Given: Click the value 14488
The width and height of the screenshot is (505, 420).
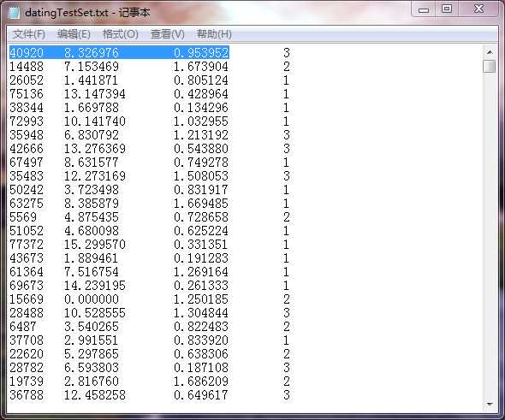Looking at the screenshot, I should pos(27,67).
